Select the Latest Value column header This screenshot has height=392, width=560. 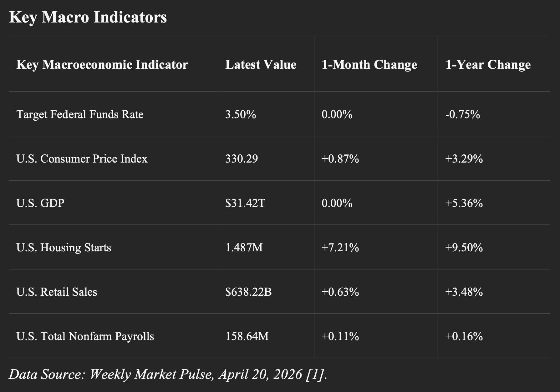(261, 65)
